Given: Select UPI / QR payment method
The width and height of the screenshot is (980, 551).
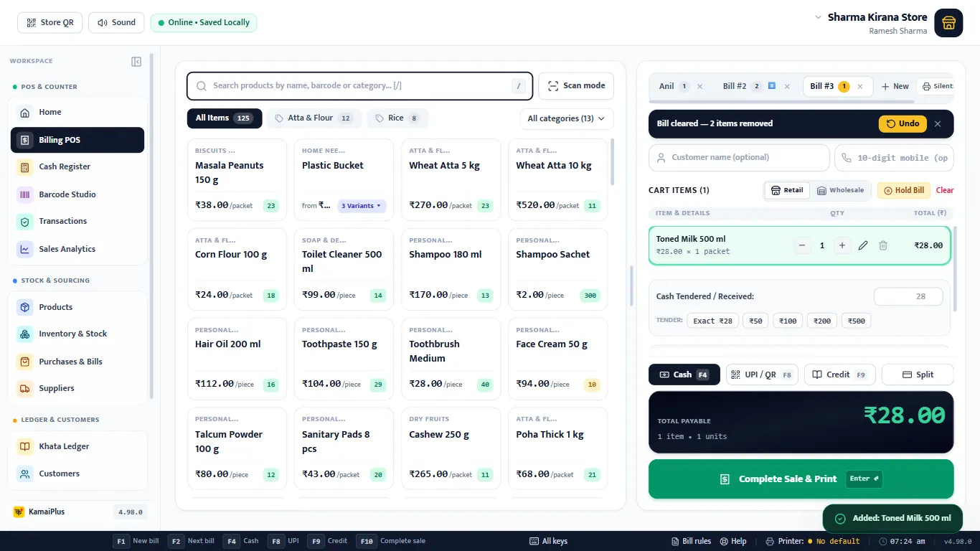Looking at the screenshot, I should click(x=762, y=375).
